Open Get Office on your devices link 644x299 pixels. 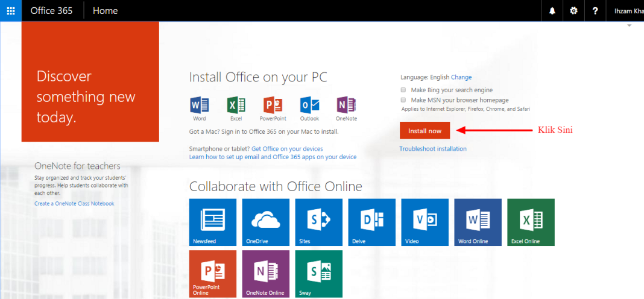tap(287, 149)
